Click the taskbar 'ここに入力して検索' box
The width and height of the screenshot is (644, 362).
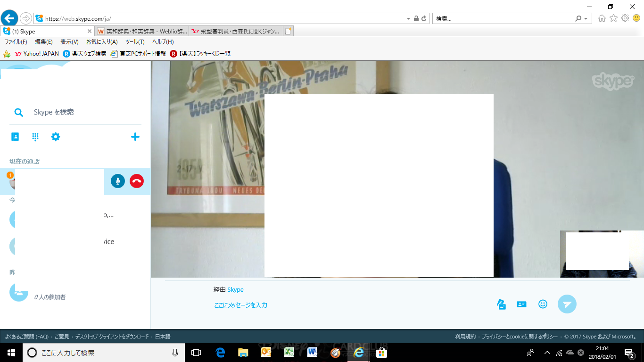tap(104, 353)
